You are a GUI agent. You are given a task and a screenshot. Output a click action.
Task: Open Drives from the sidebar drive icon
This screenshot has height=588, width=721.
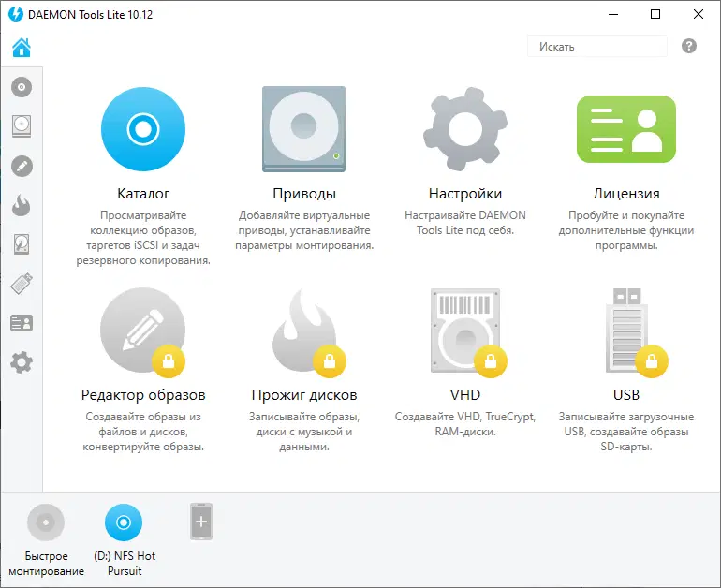click(22, 126)
